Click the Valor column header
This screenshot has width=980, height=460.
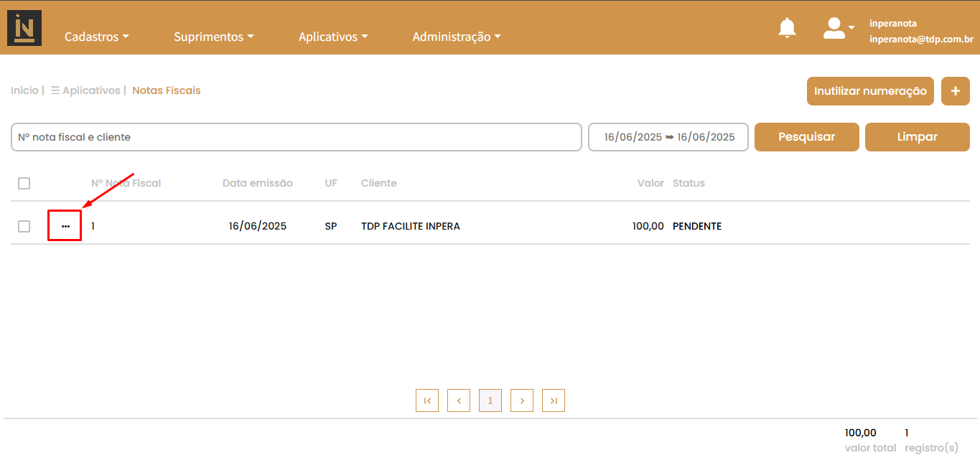650,183
